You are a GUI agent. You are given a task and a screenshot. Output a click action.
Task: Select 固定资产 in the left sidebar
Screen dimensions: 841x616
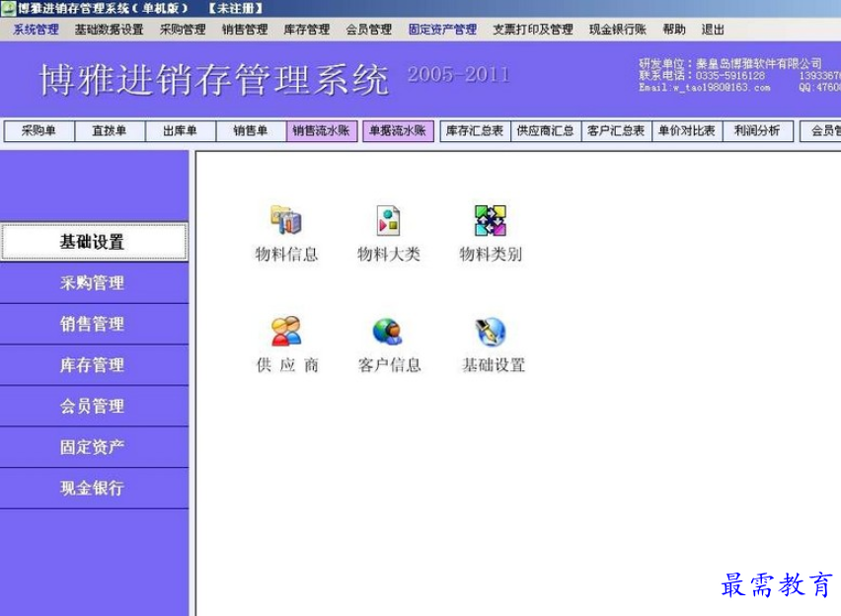94,447
